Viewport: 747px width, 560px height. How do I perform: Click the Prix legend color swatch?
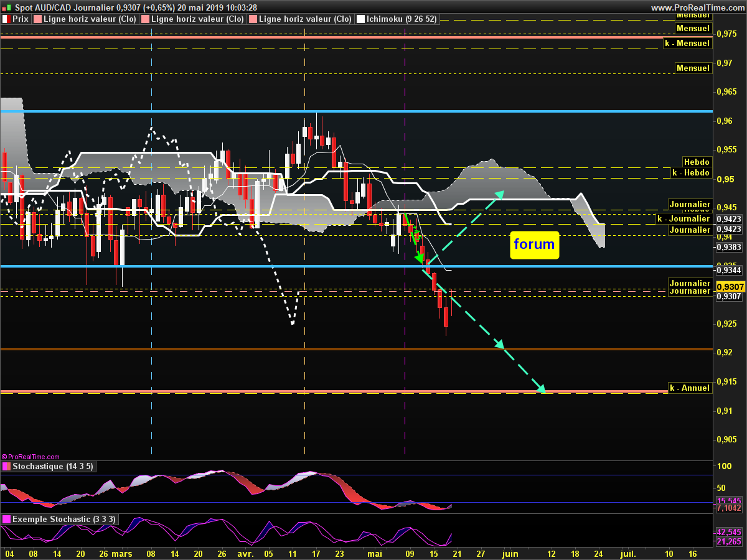[x=5, y=19]
